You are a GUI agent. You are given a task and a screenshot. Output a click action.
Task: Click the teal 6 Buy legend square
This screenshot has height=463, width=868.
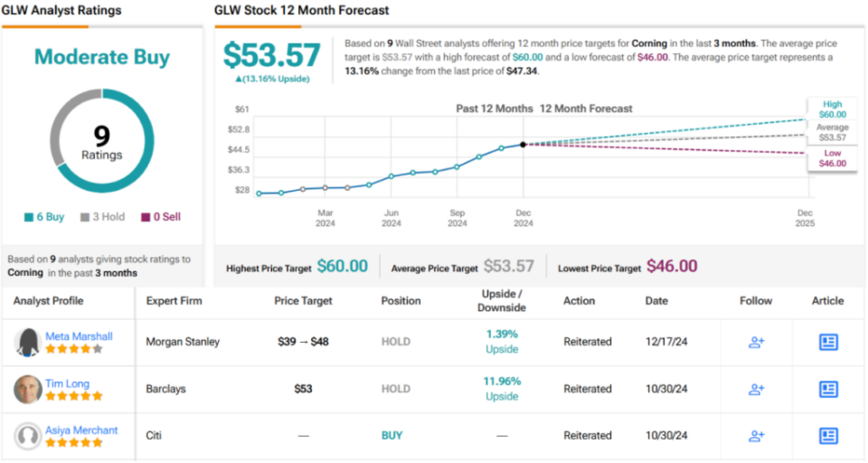[x=29, y=217]
